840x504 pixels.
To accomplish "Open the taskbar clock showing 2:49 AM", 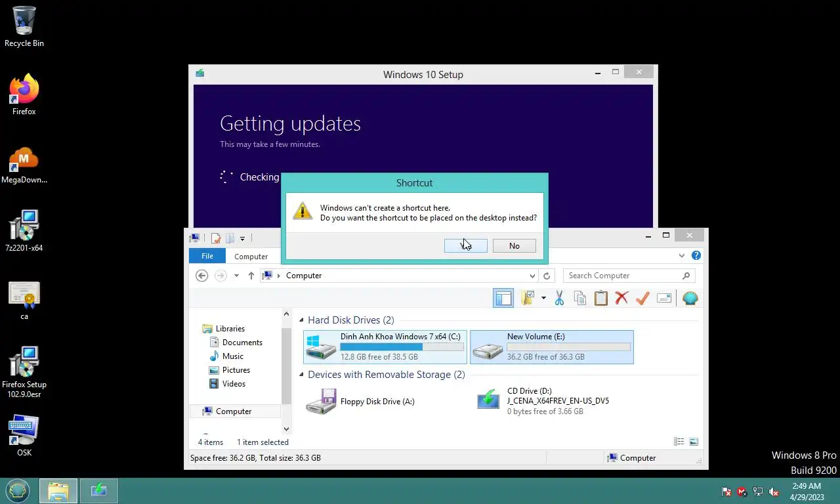I will pyautogui.click(x=807, y=492).
